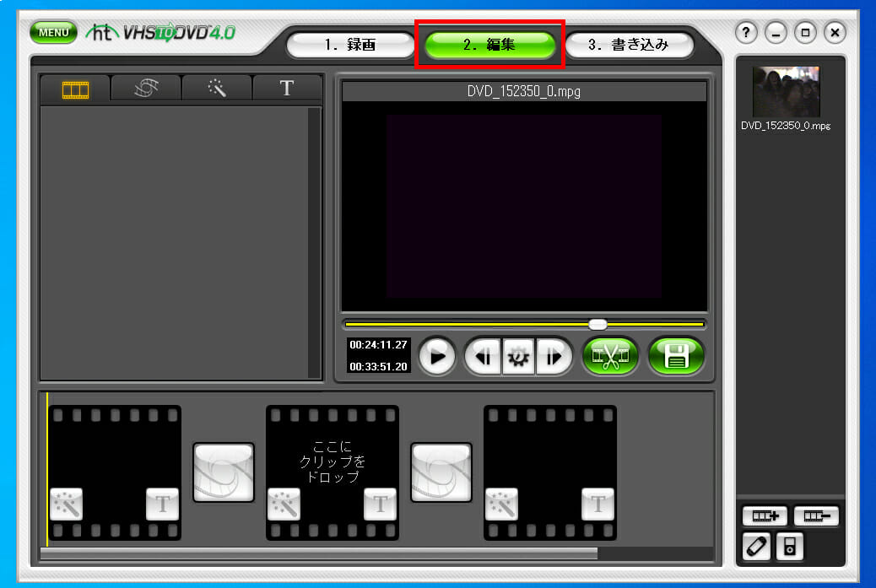This screenshot has height=588, width=876.
Task: Click the green floppy disk save button
Action: [676, 357]
